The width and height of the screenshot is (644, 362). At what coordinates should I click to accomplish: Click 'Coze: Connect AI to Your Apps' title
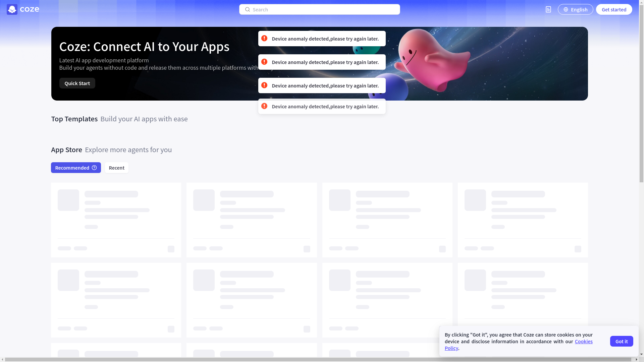(144, 46)
